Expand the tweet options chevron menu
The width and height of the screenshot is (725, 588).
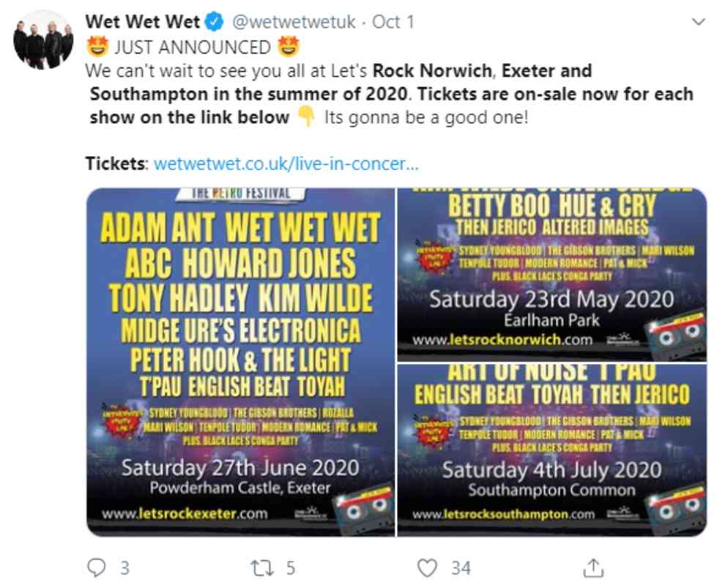[x=698, y=21]
